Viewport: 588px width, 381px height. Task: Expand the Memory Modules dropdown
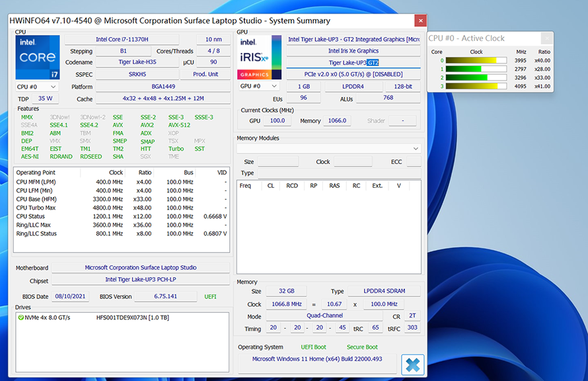pos(329,149)
